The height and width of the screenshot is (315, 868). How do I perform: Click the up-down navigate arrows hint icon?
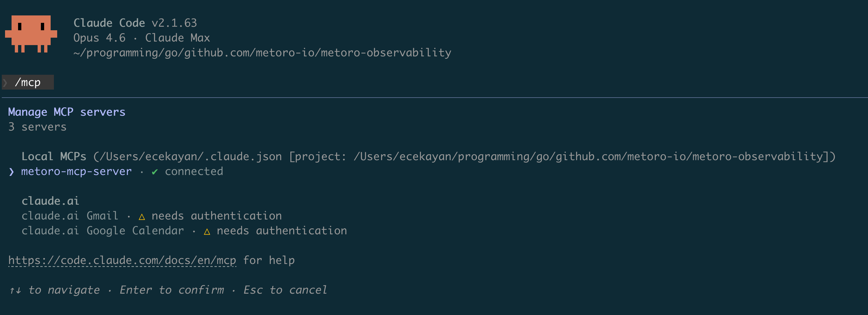click(15, 290)
